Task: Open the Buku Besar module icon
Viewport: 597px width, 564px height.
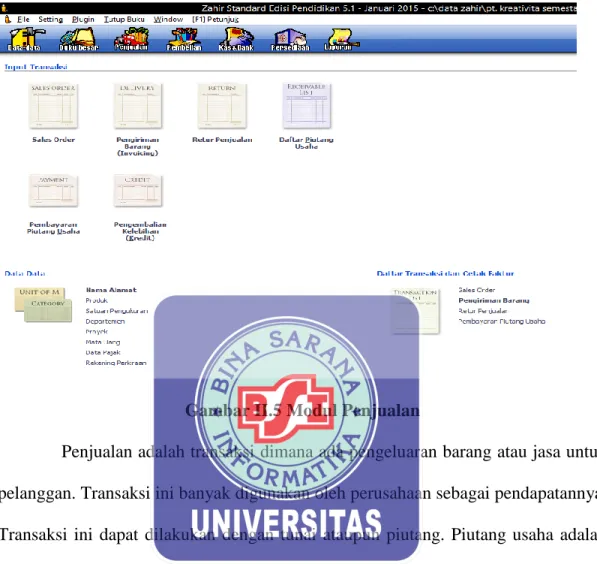Action: point(78,39)
